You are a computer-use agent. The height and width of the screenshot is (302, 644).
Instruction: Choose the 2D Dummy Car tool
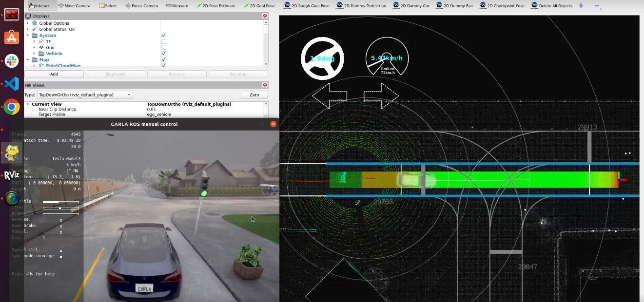pyautogui.click(x=410, y=6)
